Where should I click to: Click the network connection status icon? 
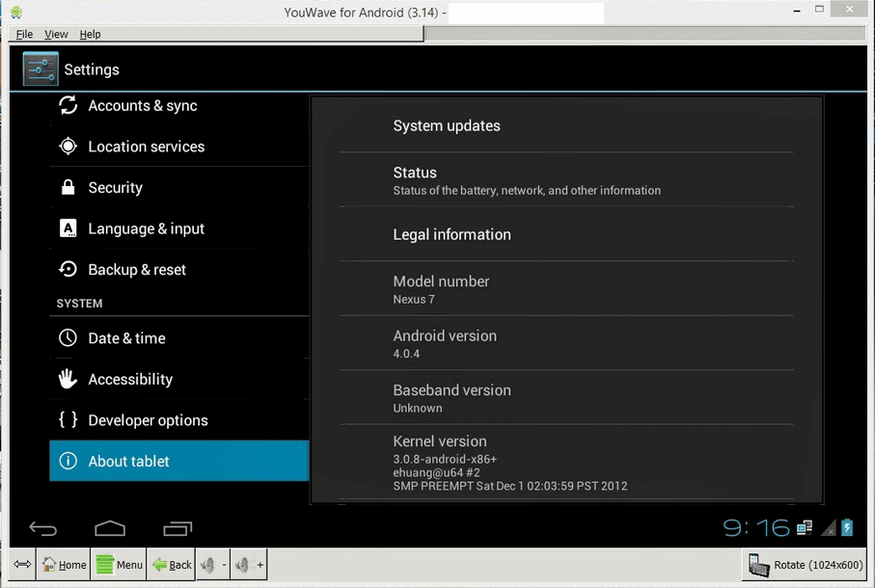click(x=805, y=527)
